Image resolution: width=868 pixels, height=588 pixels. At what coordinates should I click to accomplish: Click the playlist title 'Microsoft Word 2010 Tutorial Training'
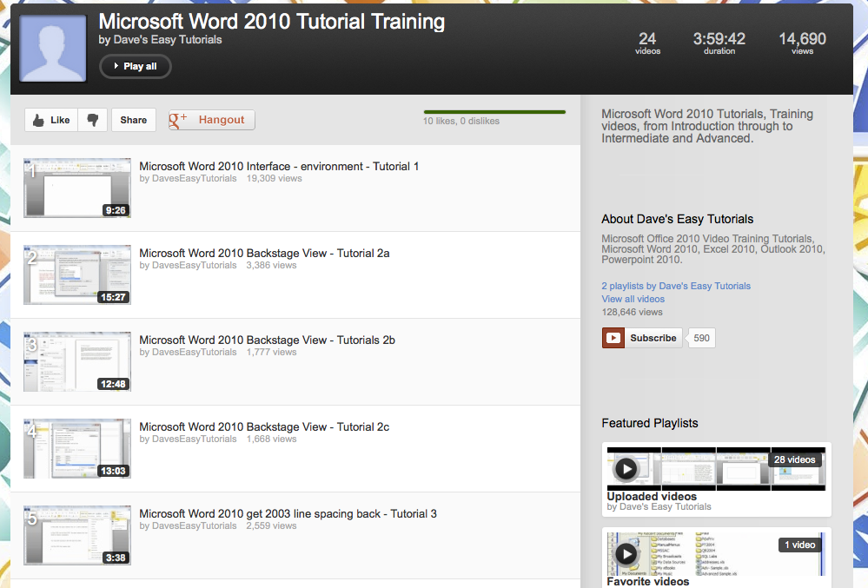coord(272,22)
